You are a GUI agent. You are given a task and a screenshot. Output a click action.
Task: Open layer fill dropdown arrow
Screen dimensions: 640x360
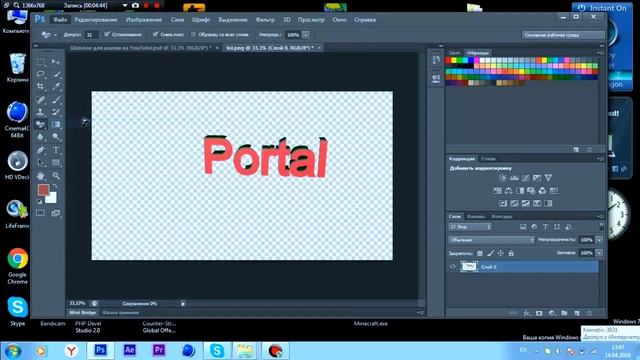pyautogui.click(x=599, y=253)
